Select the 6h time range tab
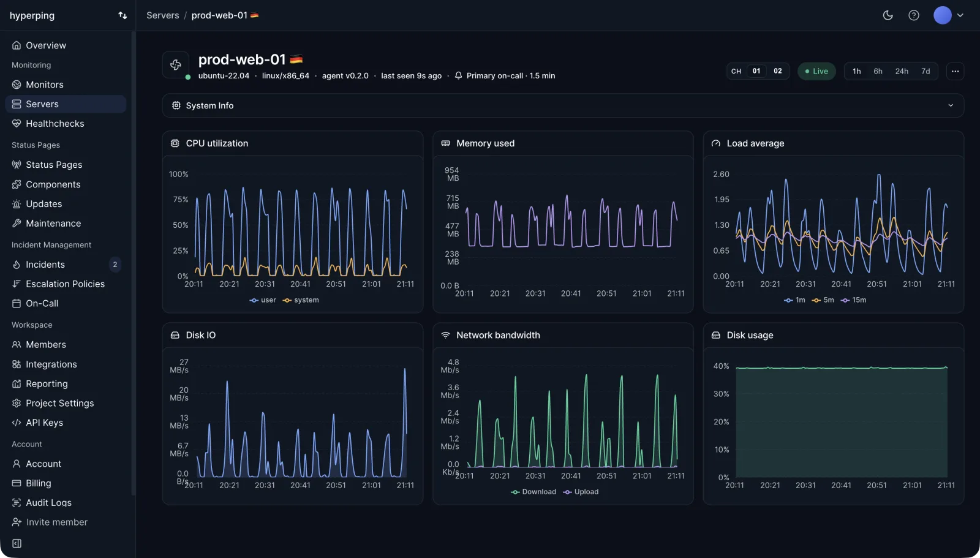Screen dimensions: 980x558 [878, 71]
